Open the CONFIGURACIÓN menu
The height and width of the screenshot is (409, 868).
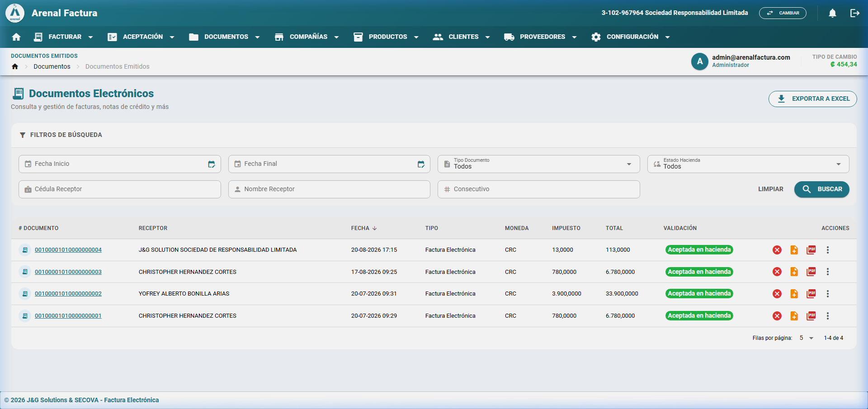[631, 37]
